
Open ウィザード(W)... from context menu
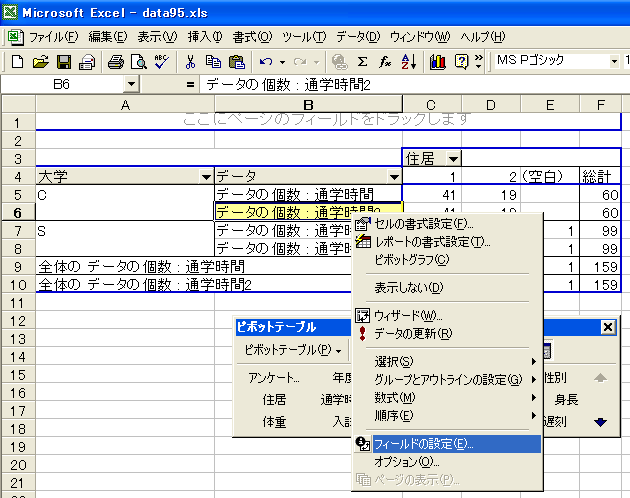(448, 316)
